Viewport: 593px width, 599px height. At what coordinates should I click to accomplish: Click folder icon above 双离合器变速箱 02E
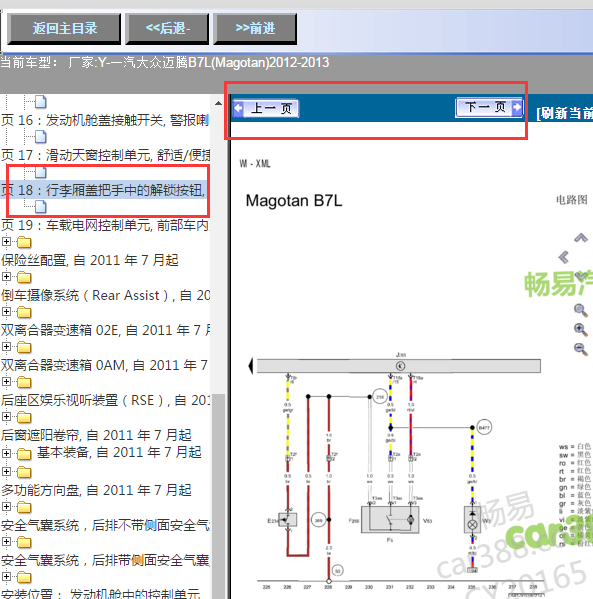point(24,312)
